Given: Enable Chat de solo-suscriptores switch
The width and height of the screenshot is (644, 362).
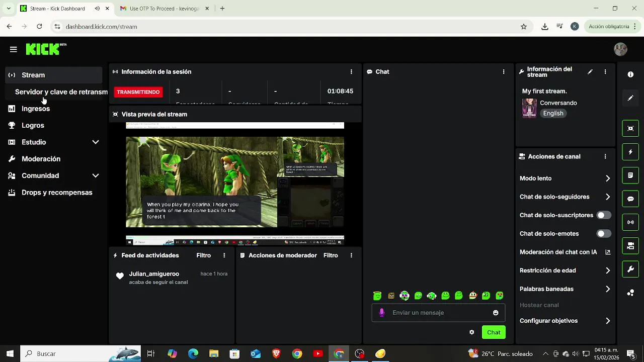Looking at the screenshot, I should (x=604, y=215).
